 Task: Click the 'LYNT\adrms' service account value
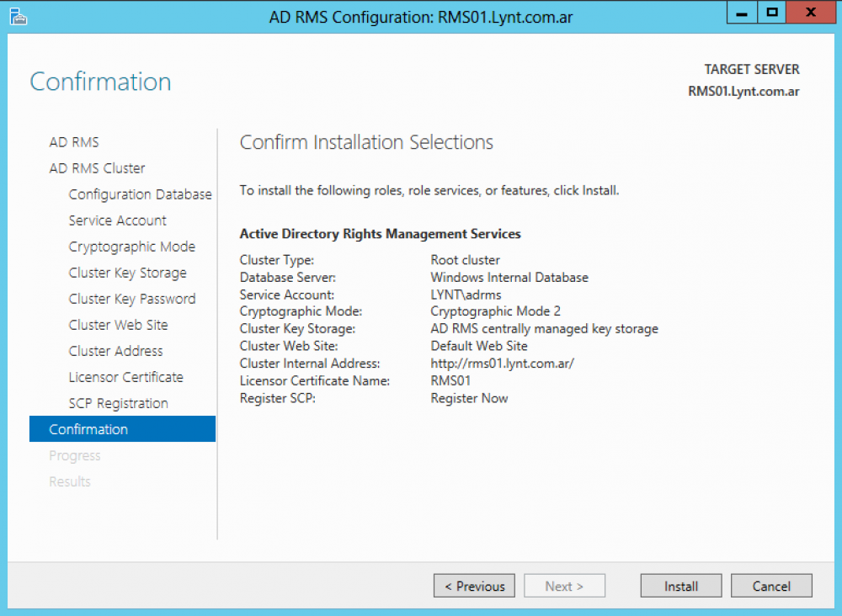[x=466, y=295]
